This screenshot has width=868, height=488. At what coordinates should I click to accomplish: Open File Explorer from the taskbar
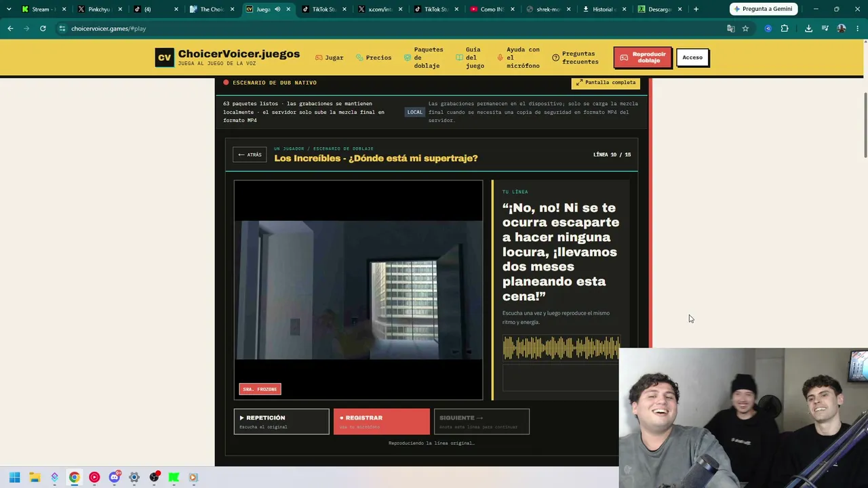35,477
